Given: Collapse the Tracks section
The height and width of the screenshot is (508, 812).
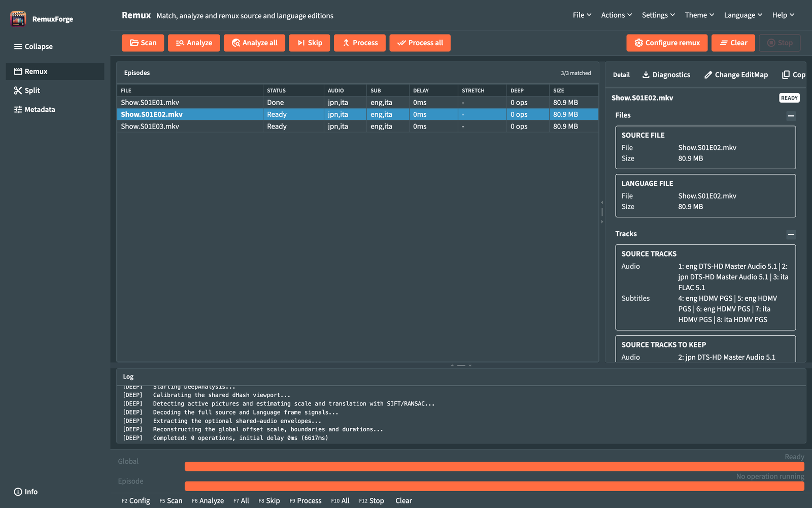Looking at the screenshot, I should (791, 235).
